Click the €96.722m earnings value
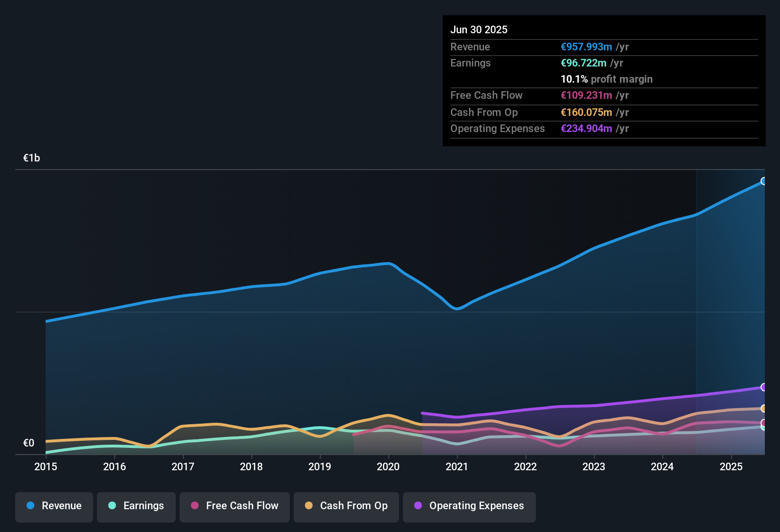The height and width of the screenshot is (532, 780). [583, 63]
